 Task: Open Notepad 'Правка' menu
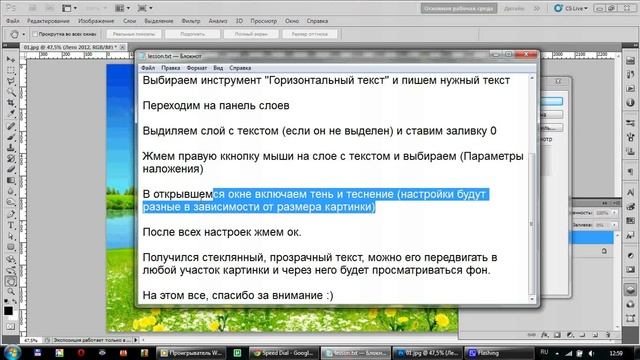coord(171,68)
